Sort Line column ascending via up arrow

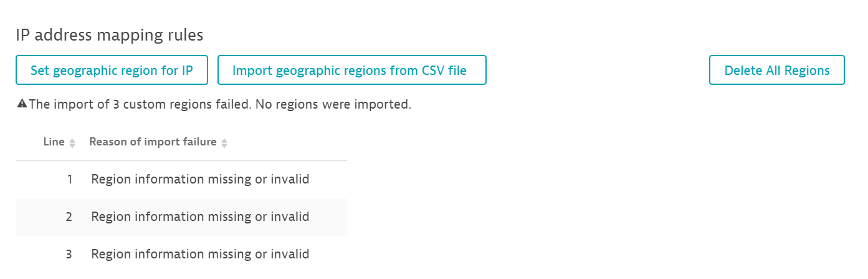point(72,140)
